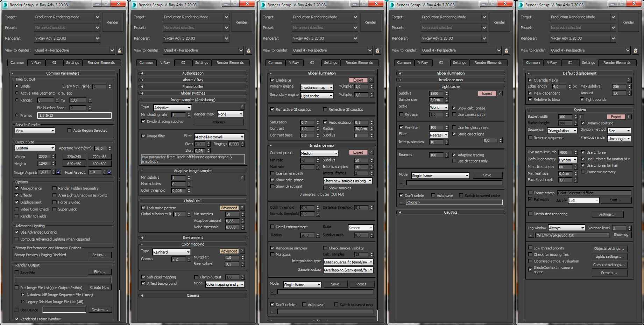Viewport: 644px width, 325px height.
Task: Click the browse dots button beside the RayLog.txt path
Action: (x=531, y=235)
